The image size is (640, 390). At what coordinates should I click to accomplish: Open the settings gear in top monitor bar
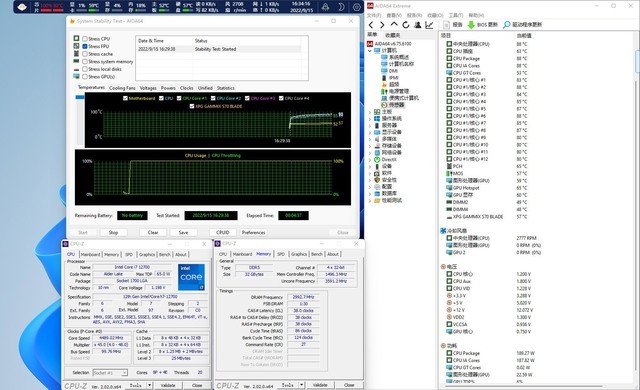pos(356,7)
